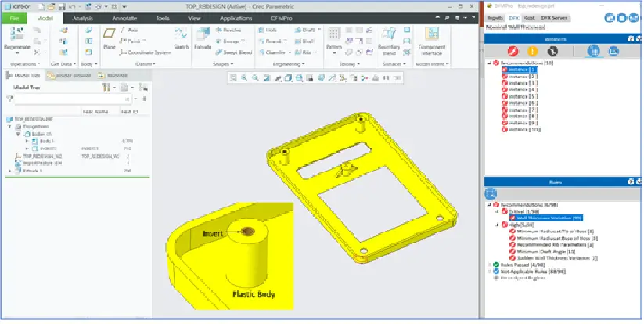Viewport: 644px width, 324px height.
Task: Switch to the Cost tab in DFMPro panel
Action: (530, 18)
